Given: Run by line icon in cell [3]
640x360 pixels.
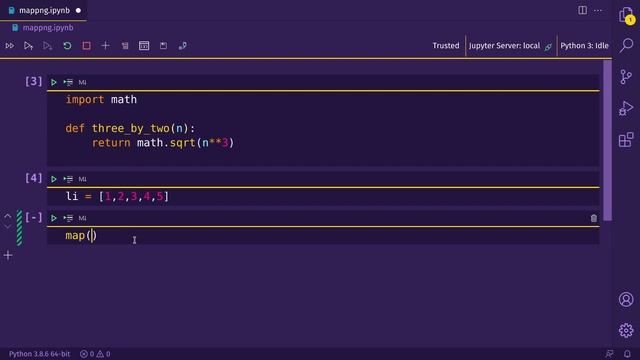Looking at the screenshot, I should (x=68, y=82).
